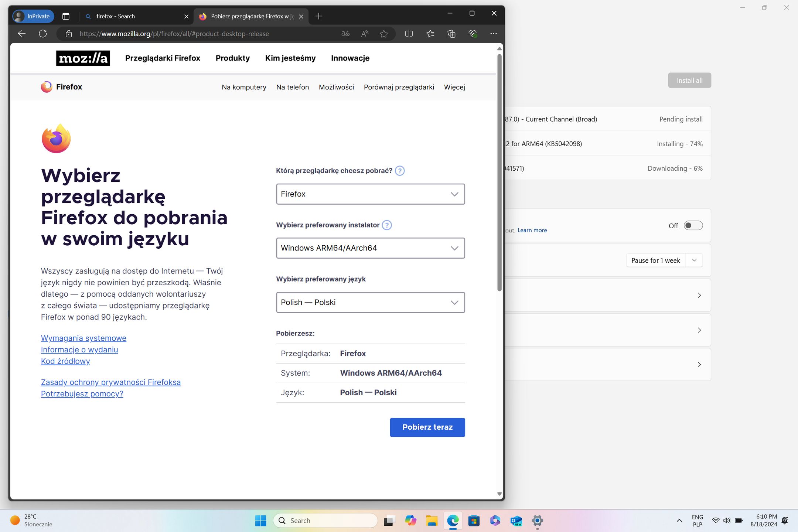Click the help icon beside 'Wybierz preferowany instalator'
Screen dimensions: 798x532
(387, 225)
